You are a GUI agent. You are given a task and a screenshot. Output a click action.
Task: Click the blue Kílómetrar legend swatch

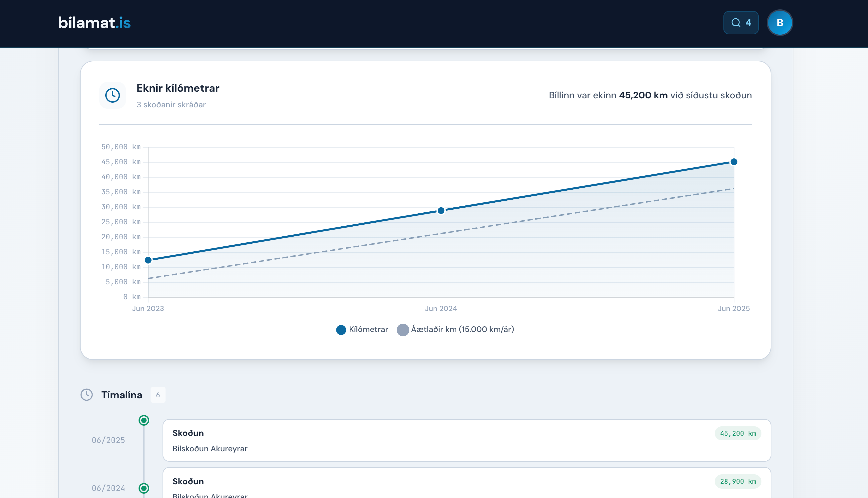point(341,330)
